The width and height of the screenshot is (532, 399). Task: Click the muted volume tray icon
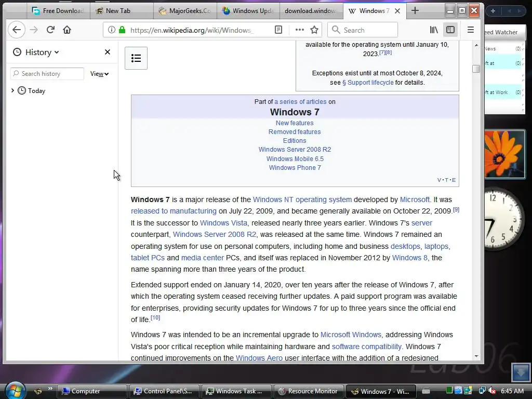(x=493, y=391)
